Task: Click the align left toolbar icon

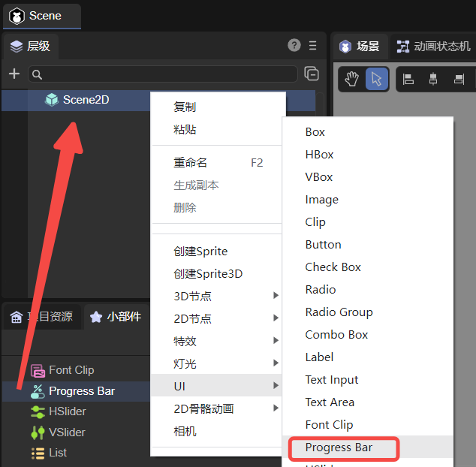Action: point(408,78)
